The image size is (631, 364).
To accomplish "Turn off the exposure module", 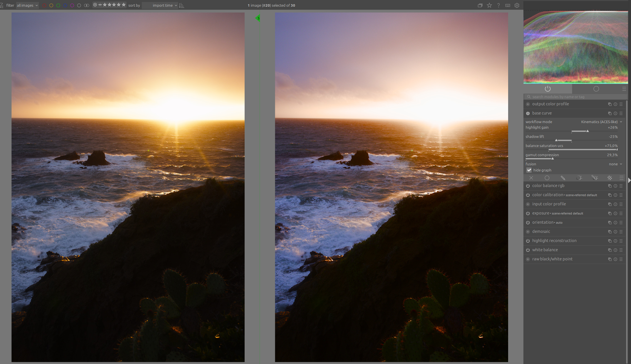I will (x=528, y=213).
